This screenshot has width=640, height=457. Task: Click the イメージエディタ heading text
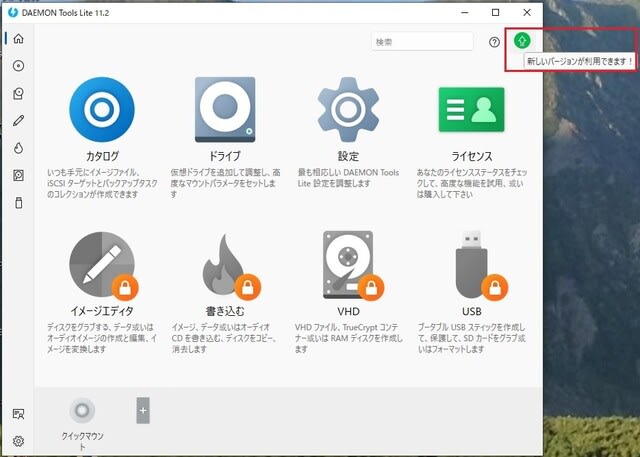pyautogui.click(x=102, y=311)
